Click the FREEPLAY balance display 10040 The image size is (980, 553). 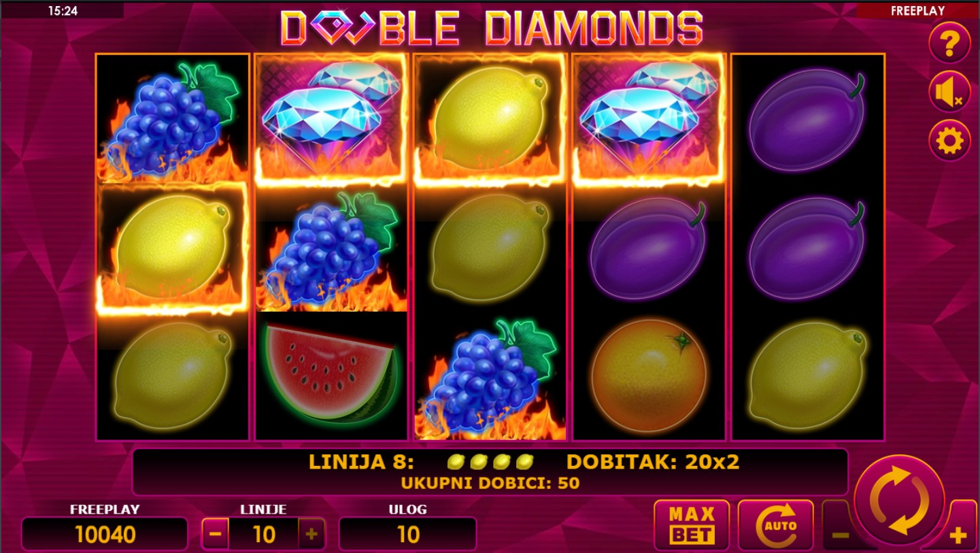[105, 534]
